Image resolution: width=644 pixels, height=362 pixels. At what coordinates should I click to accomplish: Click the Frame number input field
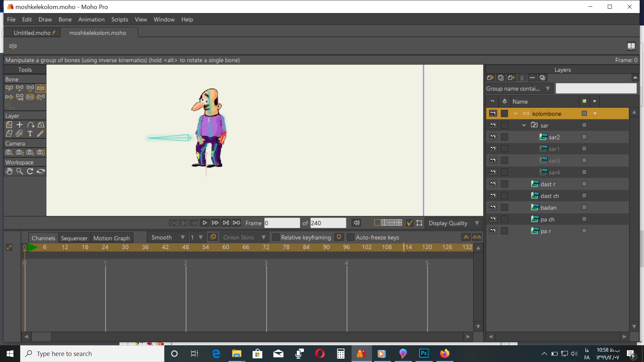pos(283,223)
